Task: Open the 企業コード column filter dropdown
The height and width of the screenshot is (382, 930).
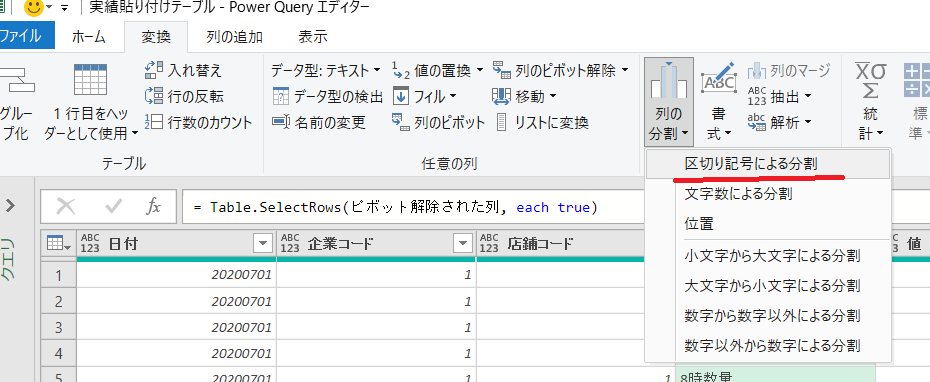Action: click(x=462, y=243)
